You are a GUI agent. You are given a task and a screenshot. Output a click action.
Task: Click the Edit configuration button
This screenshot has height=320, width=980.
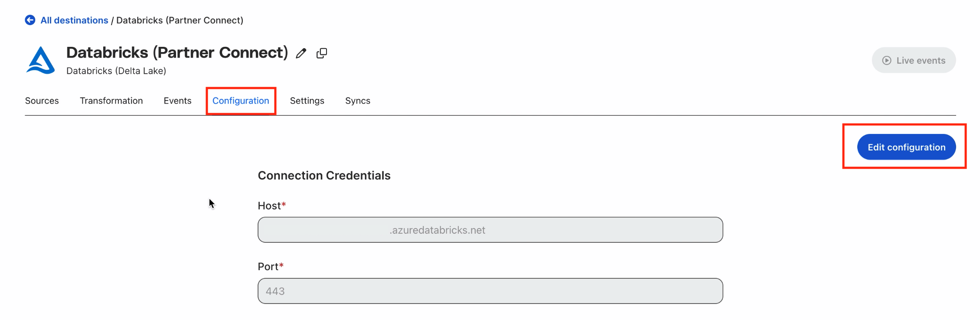[x=906, y=147]
